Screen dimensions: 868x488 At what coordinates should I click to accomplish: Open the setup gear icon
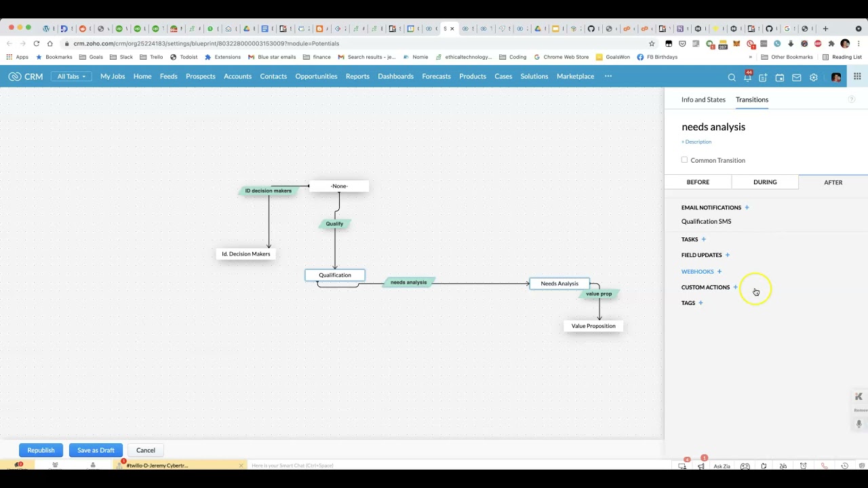pyautogui.click(x=814, y=77)
